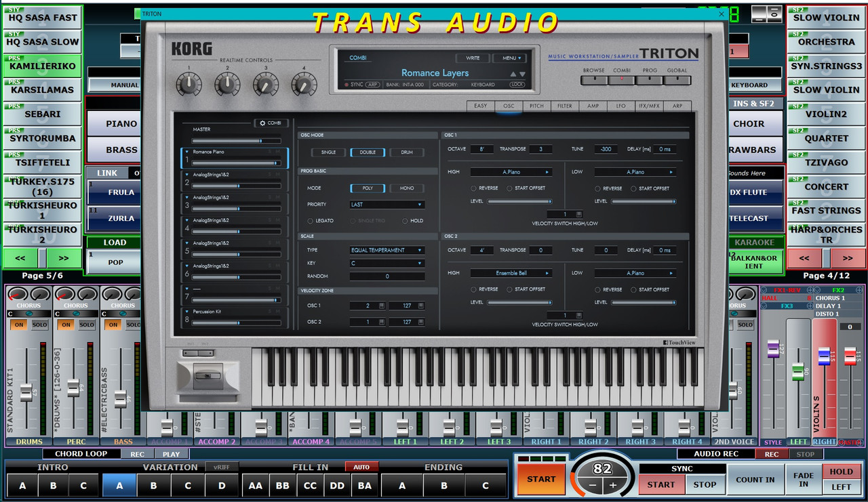Open OSC 1 LOW A.Piano sample selector
The height and width of the screenshot is (502, 868).
pos(635,172)
